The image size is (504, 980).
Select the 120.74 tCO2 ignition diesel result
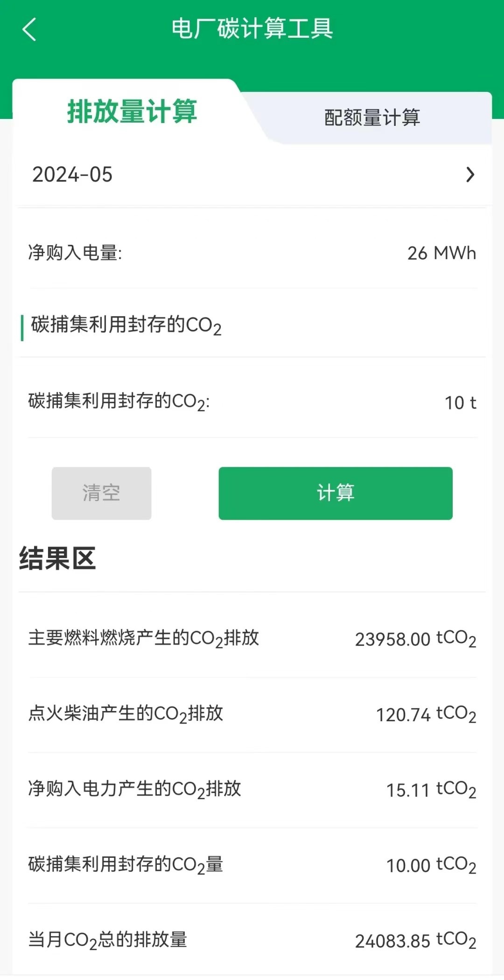click(x=426, y=714)
